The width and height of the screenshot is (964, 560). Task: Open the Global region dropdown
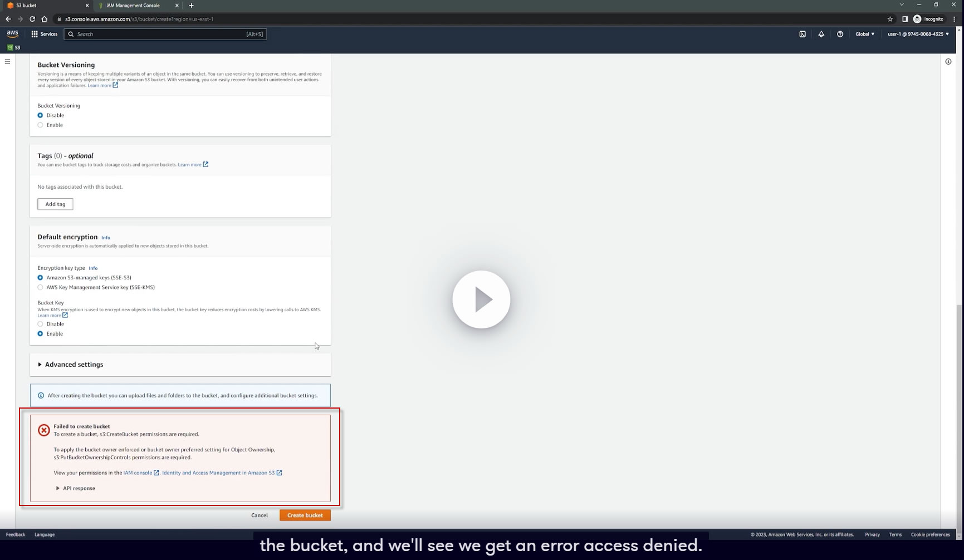tap(865, 34)
